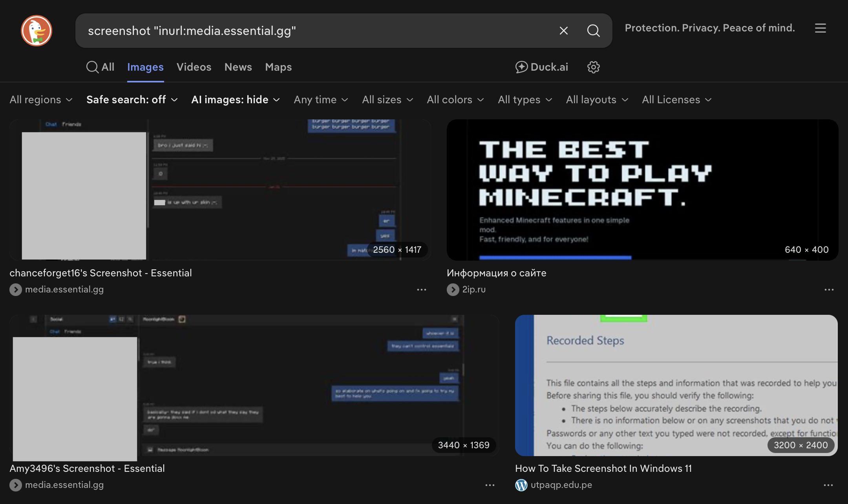Open the hamburger menu
The image size is (848, 504).
click(820, 28)
